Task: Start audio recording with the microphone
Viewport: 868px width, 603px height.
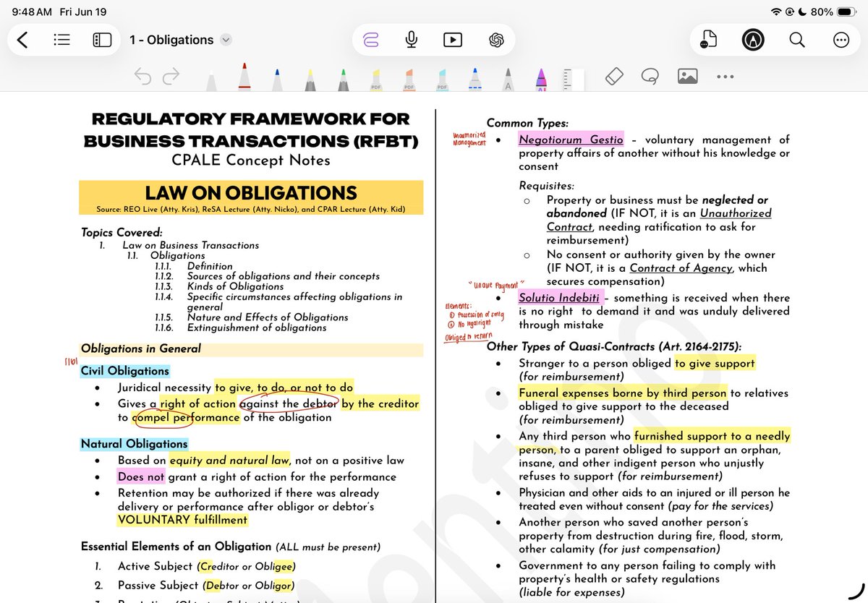Action: click(412, 40)
